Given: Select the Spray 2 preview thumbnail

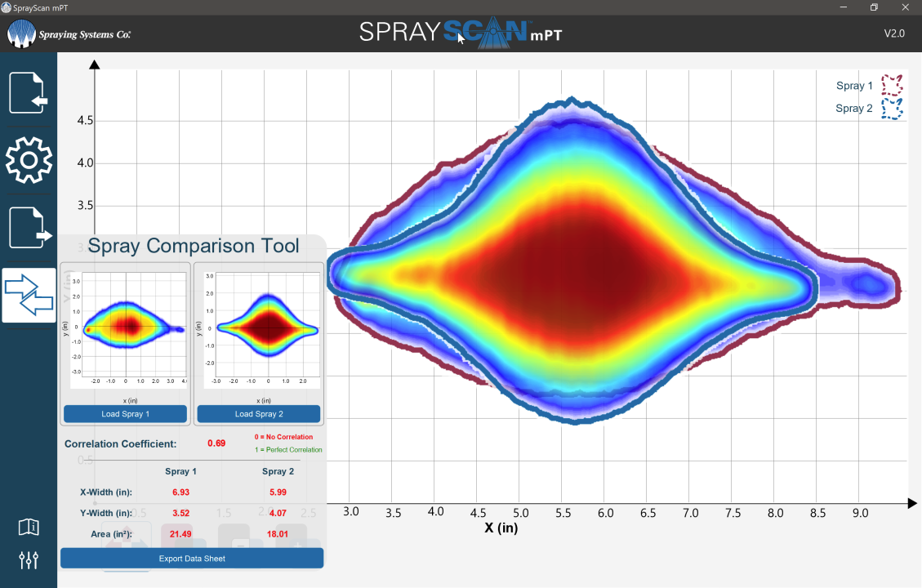Looking at the screenshot, I should [259, 330].
